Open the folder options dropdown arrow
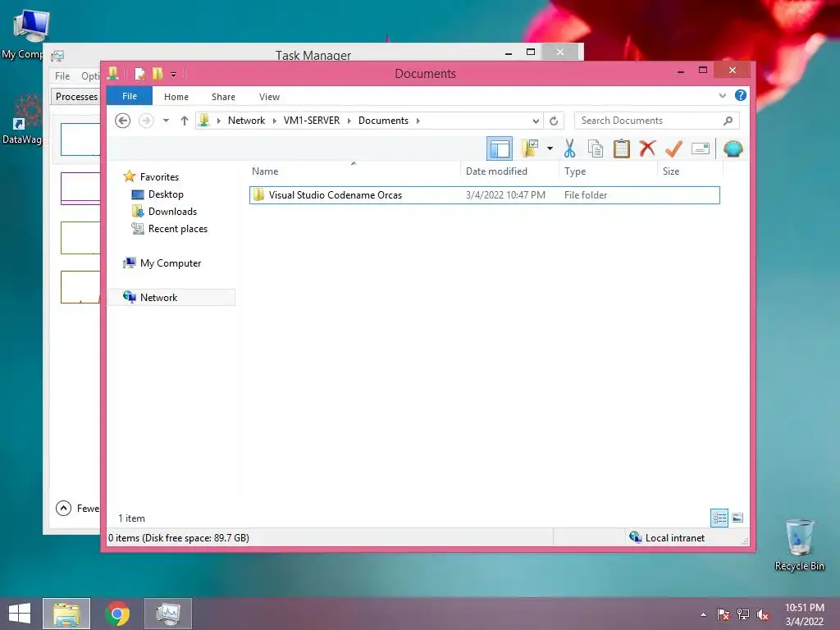Image resolution: width=840 pixels, height=630 pixels. (550, 148)
